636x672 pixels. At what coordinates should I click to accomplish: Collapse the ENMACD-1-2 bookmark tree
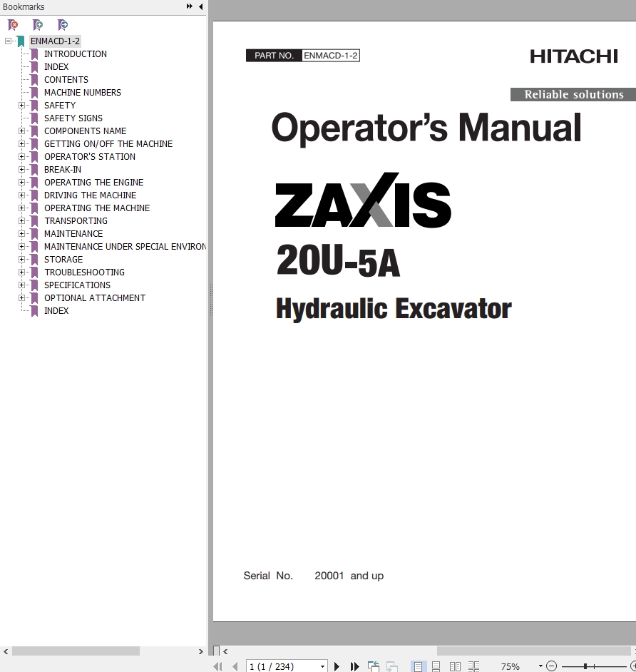coord(8,41)
